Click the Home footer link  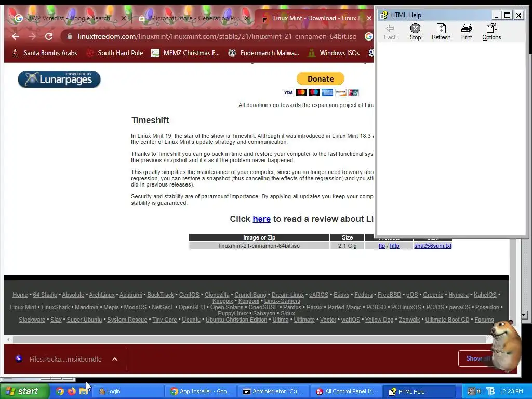pyautogui.click(x=20, y=295)
